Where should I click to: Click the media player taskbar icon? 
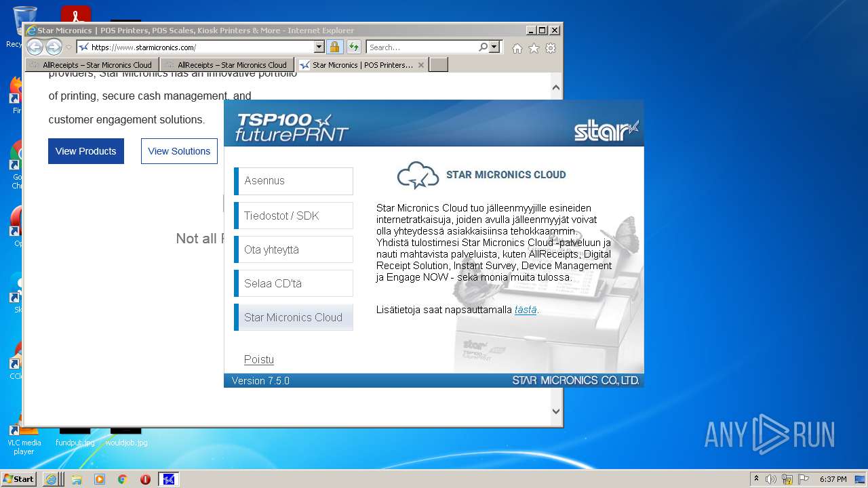point(100,479)
